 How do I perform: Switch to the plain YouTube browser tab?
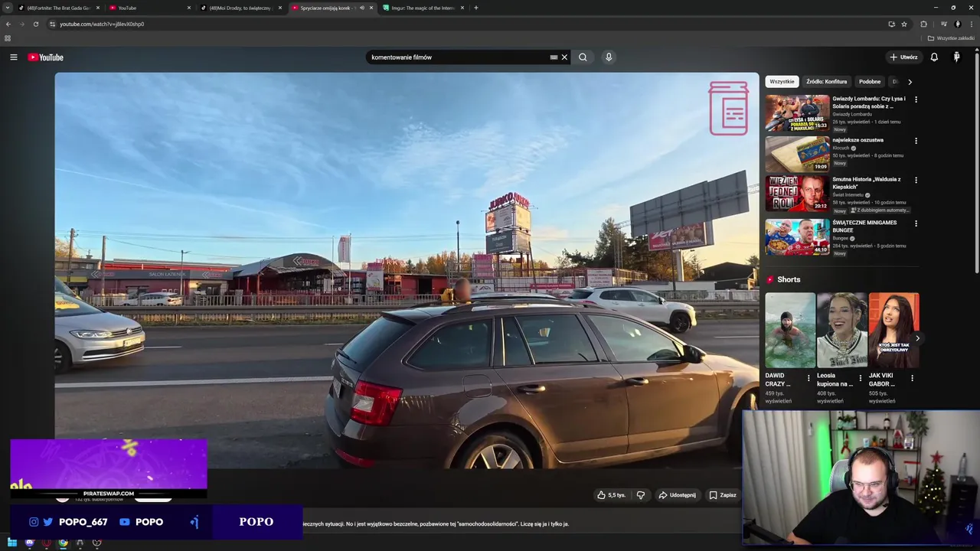tap(149, 8)
